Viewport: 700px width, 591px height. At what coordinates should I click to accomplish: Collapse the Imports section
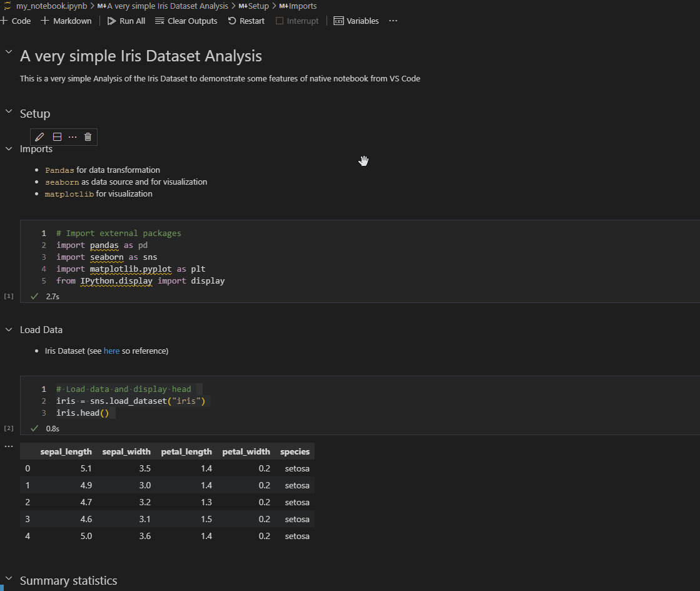[x=9, y=149]
